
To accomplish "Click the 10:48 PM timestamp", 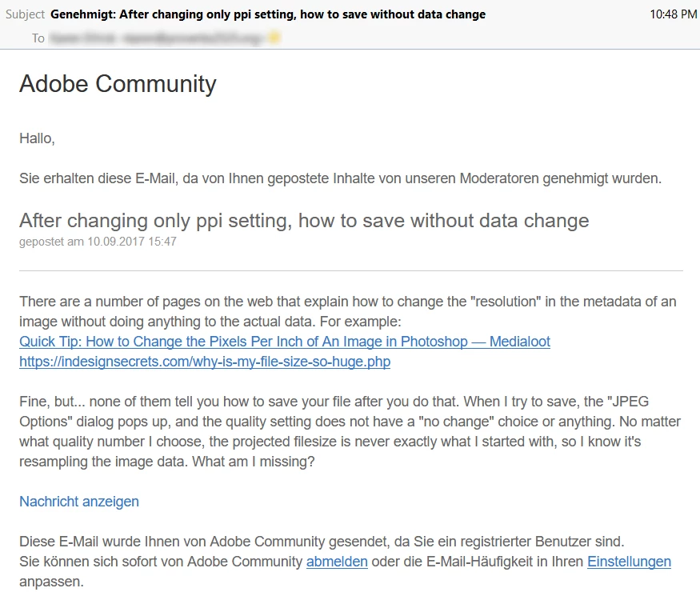I will tap(673, 14).
